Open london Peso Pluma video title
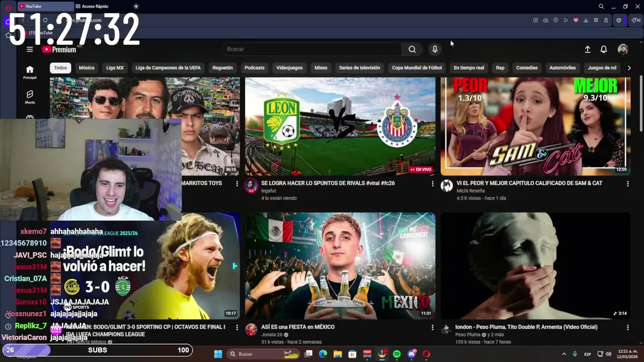The image size is (644, 362). [526, 327]
